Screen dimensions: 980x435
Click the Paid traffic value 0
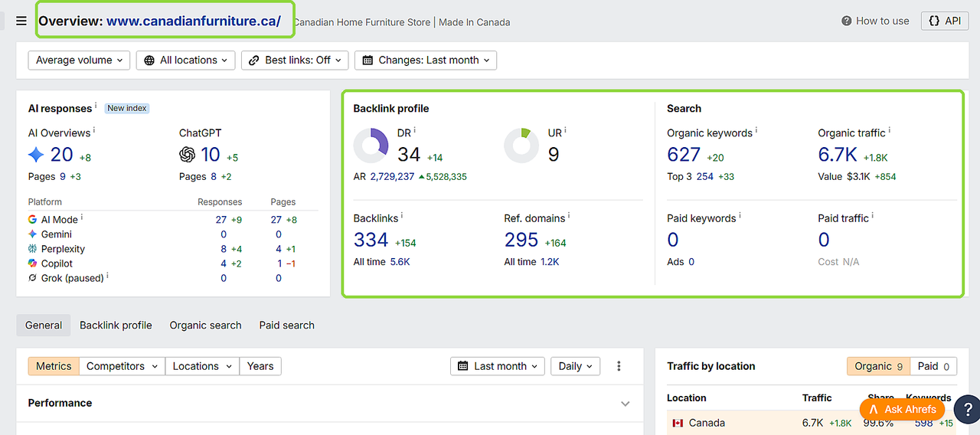[824, 240]
